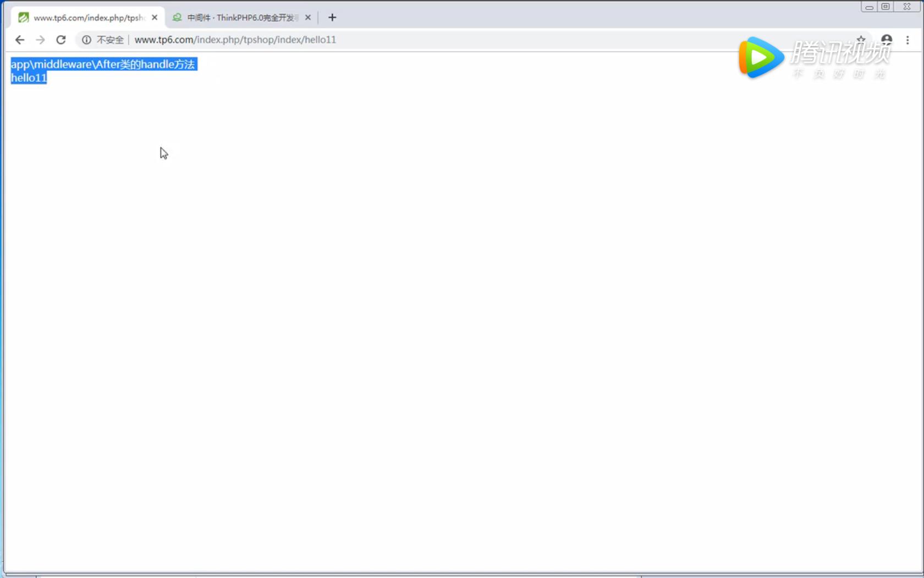924x578 pixels.
Task: Click the browser forward arrow
Action: [40, 40]
